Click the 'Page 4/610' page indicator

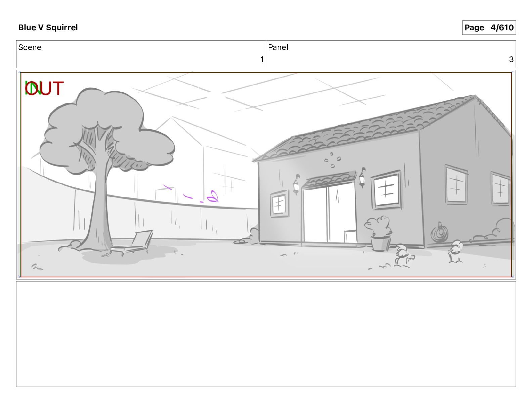[x=489, y=28]
